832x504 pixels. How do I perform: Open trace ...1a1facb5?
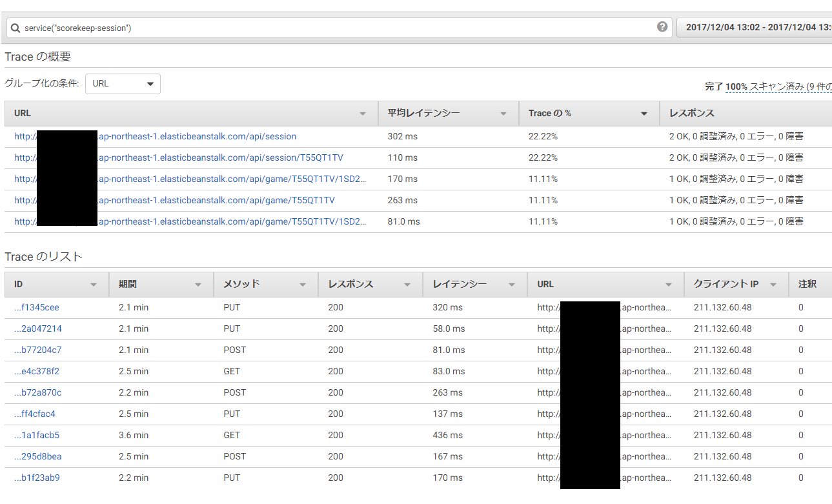pyautogui.click(x=36, y=435)
